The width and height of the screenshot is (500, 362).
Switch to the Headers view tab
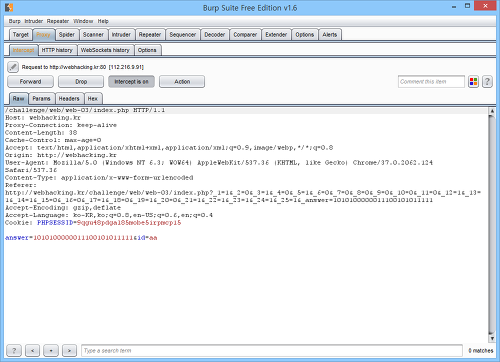tap(69, 99)
